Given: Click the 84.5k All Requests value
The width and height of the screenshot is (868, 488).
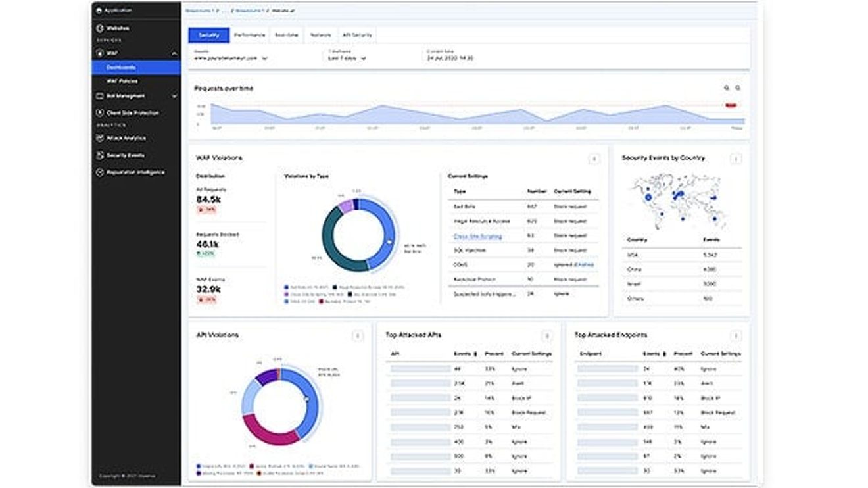Looking at the screenshot, I should pos(208,199).
